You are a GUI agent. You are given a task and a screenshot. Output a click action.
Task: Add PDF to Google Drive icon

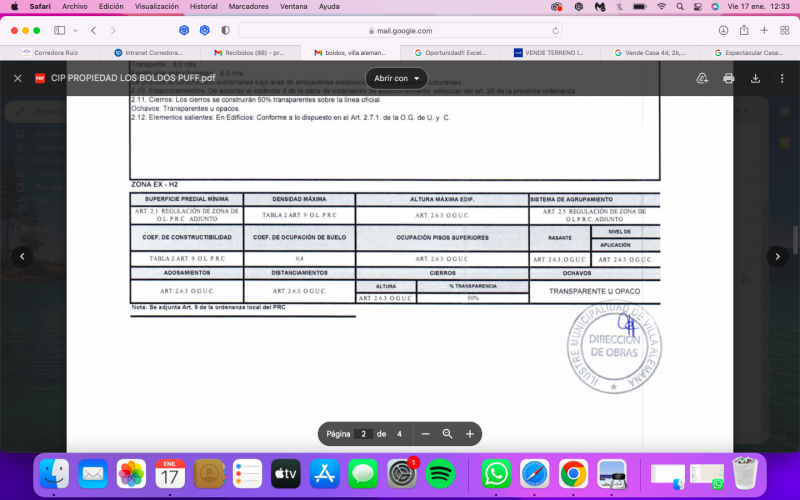click(x=702, y=79)
